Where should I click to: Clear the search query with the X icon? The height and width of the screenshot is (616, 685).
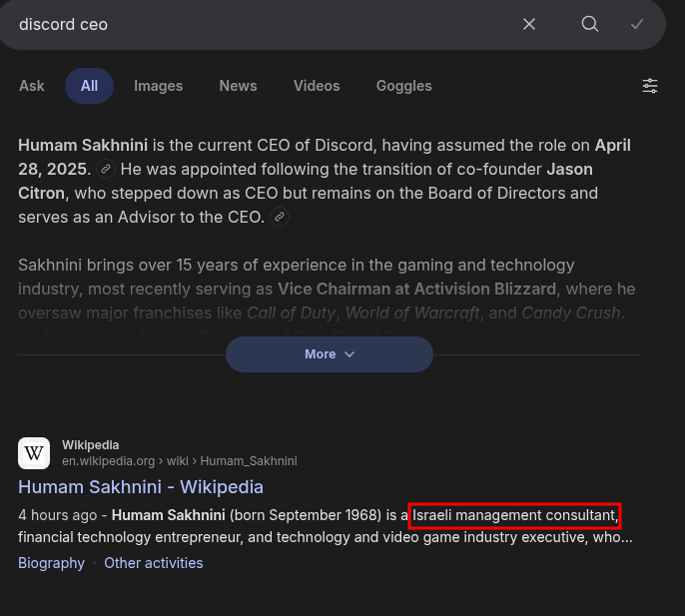pyautogui.click(x=529, y=24)
